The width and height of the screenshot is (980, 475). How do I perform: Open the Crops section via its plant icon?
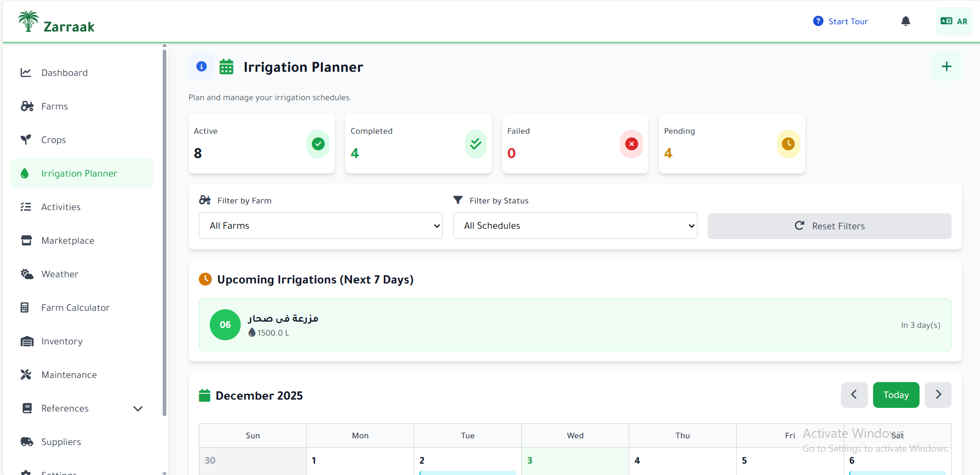point(26,139)
